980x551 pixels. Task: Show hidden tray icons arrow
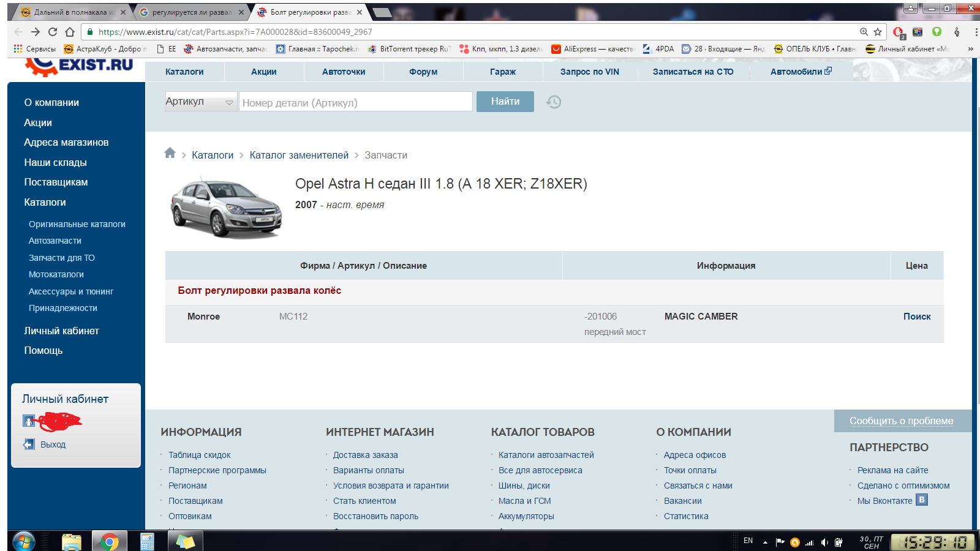click(765, 542)
